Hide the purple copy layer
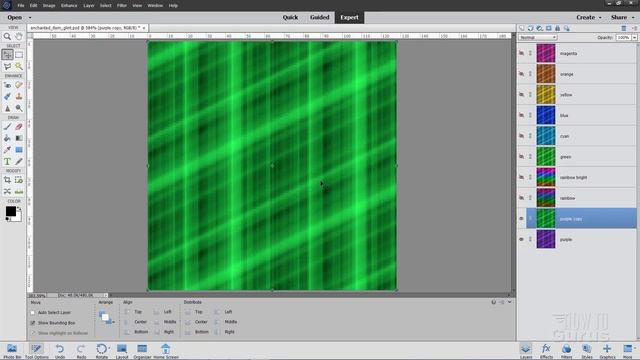 pyautogui.click(x=521, y=219)
